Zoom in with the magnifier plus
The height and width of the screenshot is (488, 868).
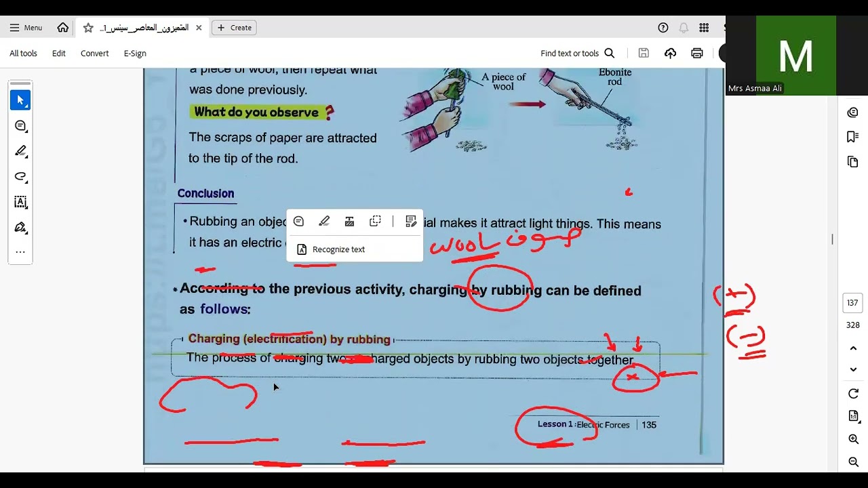[853, 439]
